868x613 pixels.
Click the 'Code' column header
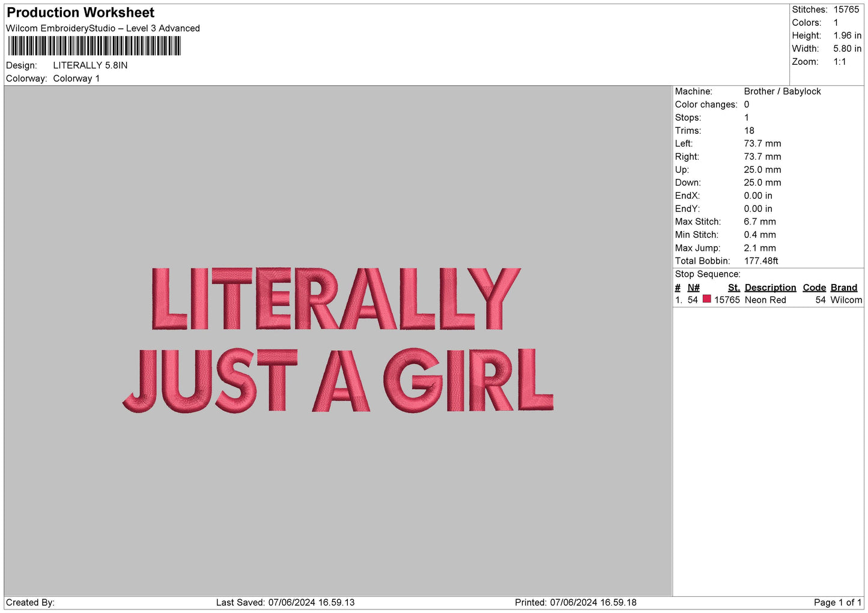click(x=814, y=288)
